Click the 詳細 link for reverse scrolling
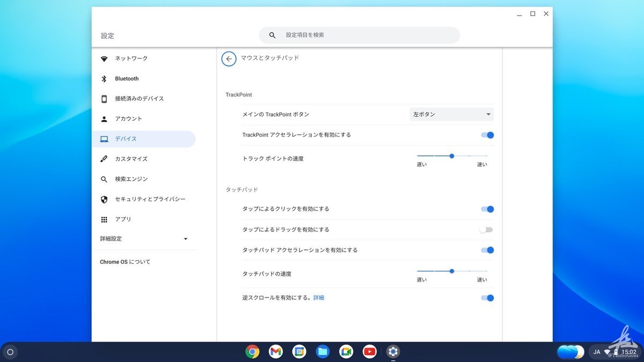The width and height of the screenshot is (644, 362). (319, 298)
